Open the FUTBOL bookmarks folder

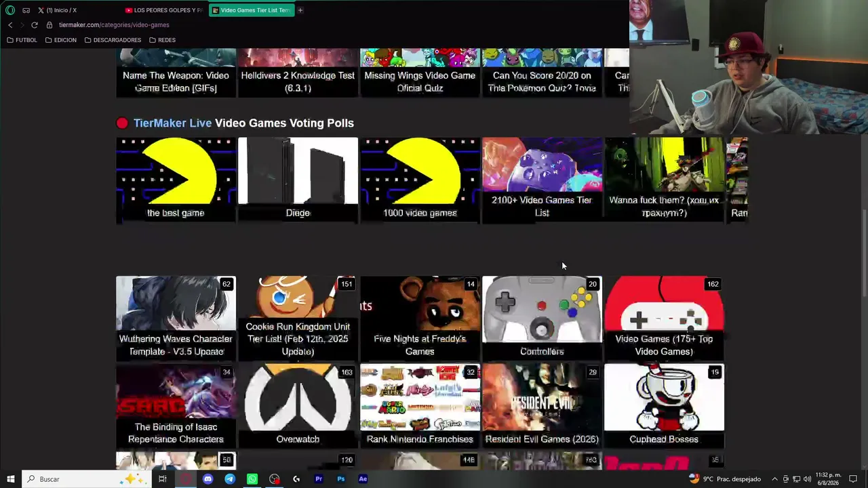(x=22, y=40)
